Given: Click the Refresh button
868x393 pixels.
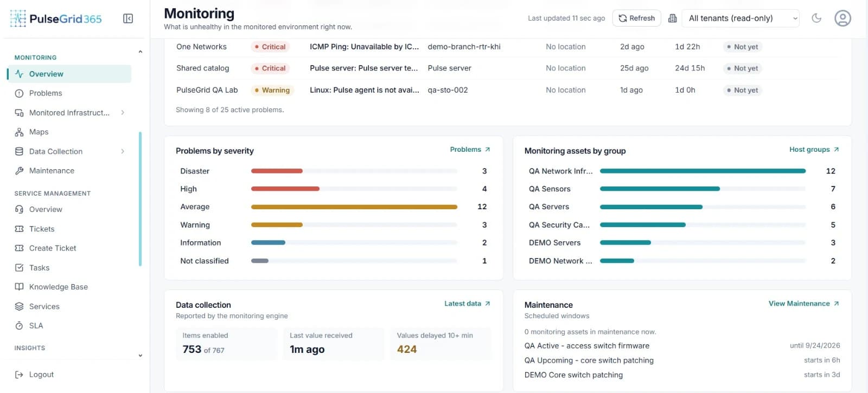Looking at the screenshot, I should pyautogui.click(x=637, y=18).
